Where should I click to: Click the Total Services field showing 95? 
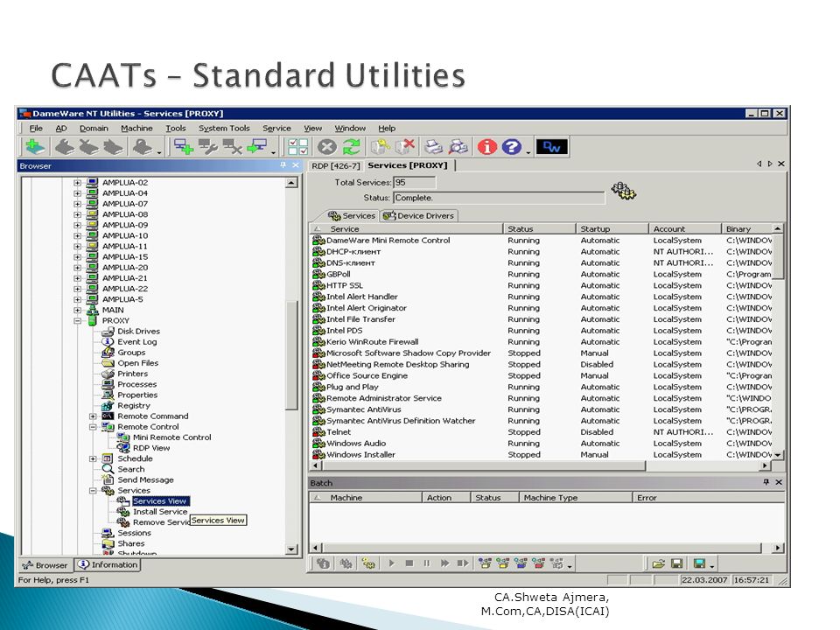coord(414,183)
